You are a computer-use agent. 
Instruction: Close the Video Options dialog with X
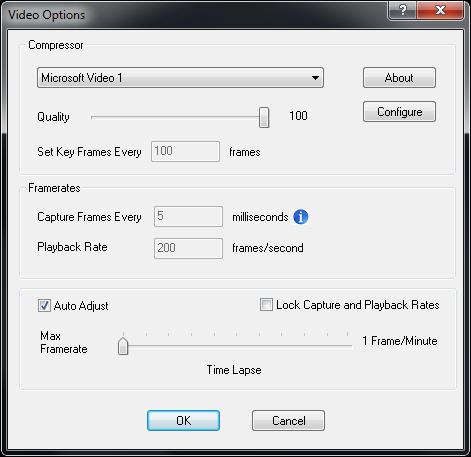(x=440, y=10)
